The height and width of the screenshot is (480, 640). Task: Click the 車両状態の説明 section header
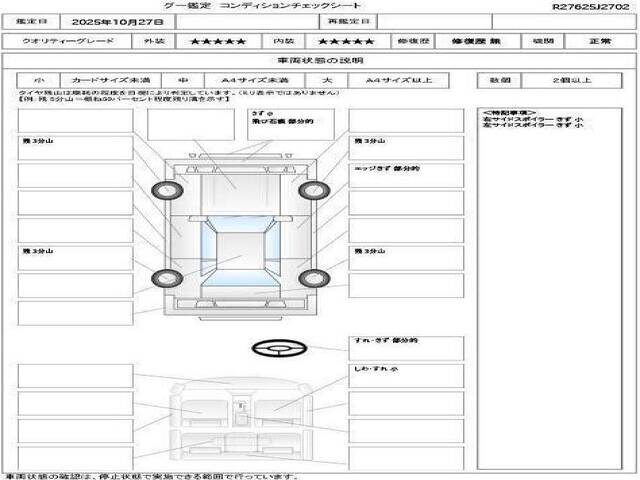point(319,61)
